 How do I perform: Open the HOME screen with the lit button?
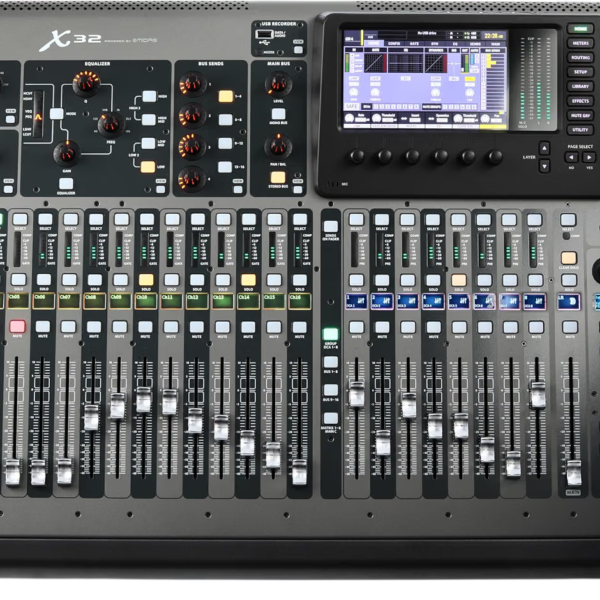(x=580, y=29)
